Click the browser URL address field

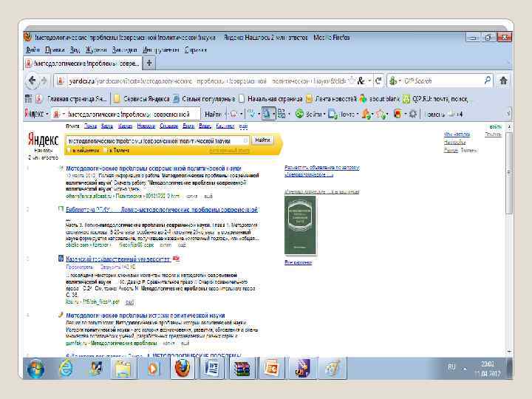pyautogui.click(x=206, y=81)
